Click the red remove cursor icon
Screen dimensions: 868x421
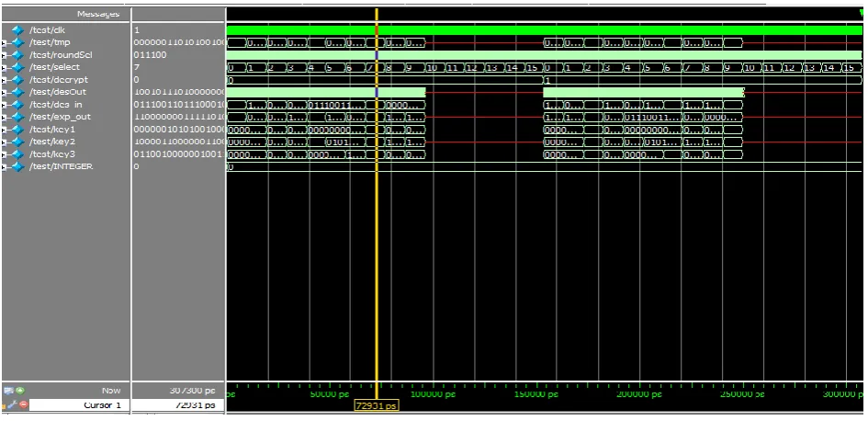(x=23, y=405)
